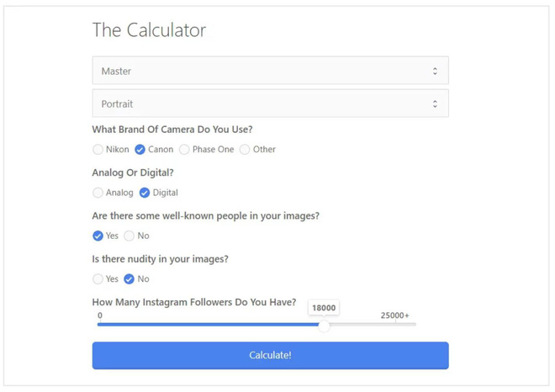Open the Portrait genre dropdown

[x=271, y=103]
